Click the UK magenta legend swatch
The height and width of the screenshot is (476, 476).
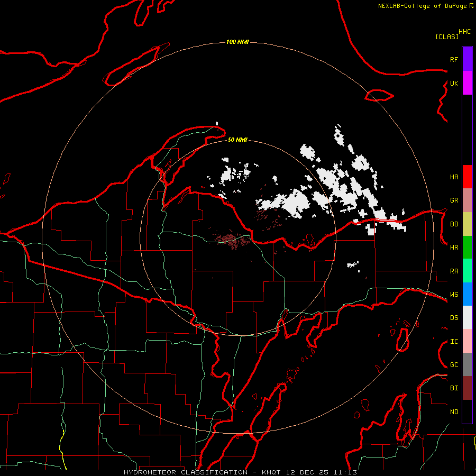467,83
